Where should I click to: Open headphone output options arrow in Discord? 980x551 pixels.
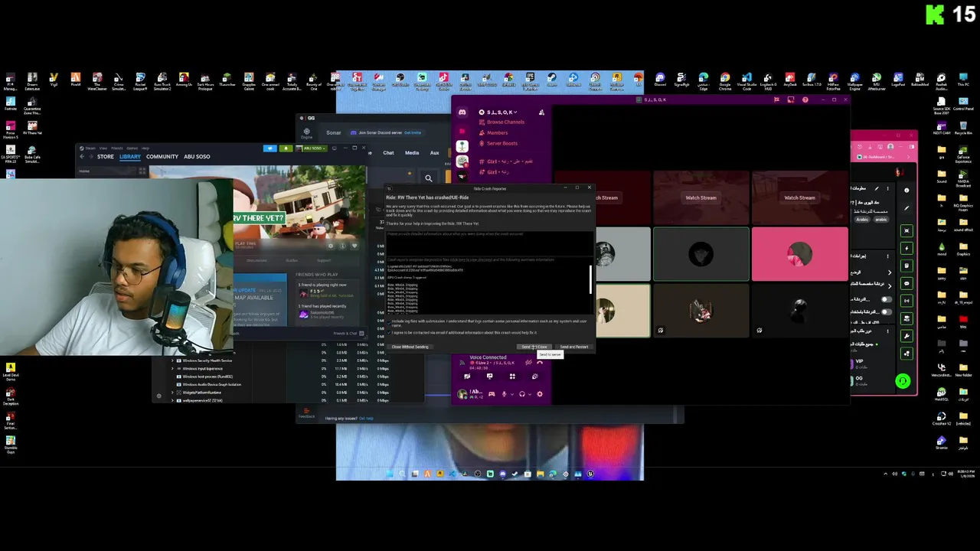point(530,394)
